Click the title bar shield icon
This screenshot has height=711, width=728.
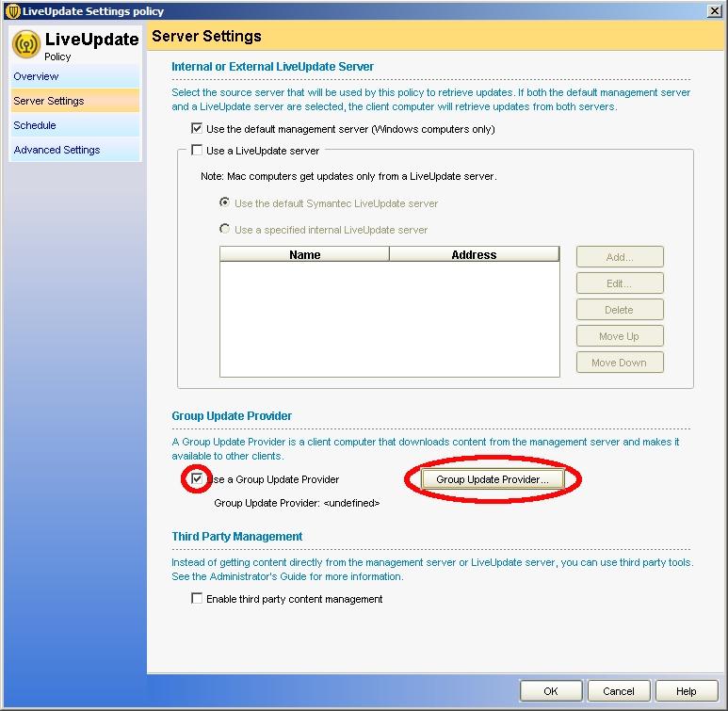point(12,11)
